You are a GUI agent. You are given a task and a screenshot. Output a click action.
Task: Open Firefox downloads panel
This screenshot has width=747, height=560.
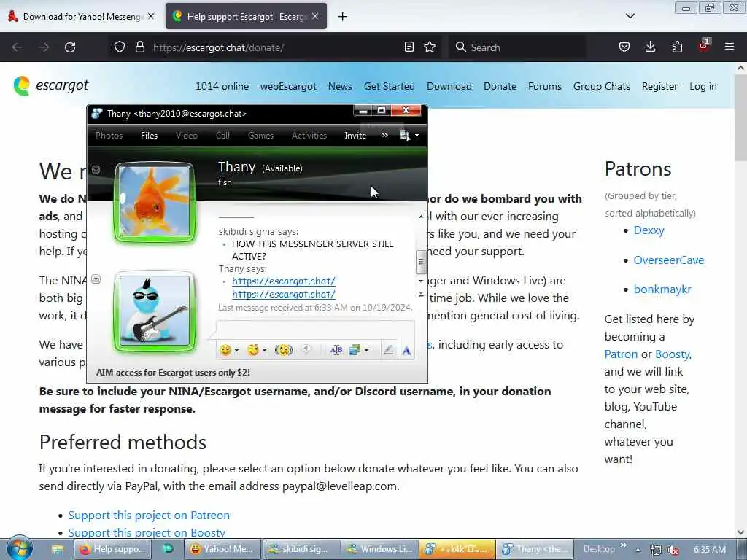coord(650,47)
